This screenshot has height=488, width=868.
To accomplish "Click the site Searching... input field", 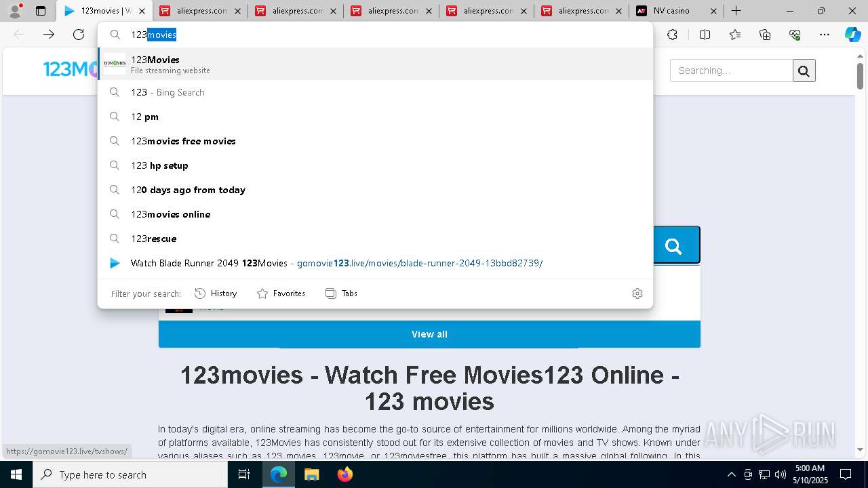I will point(731,70).
